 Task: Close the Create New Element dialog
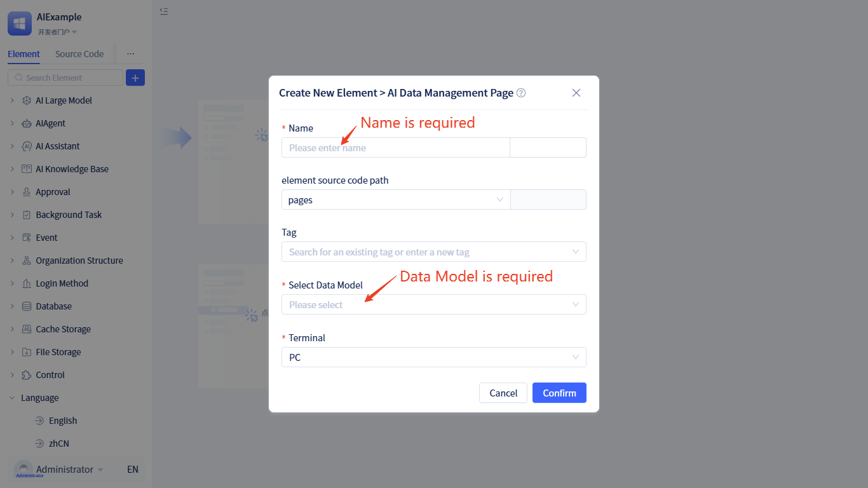[576, 93]
